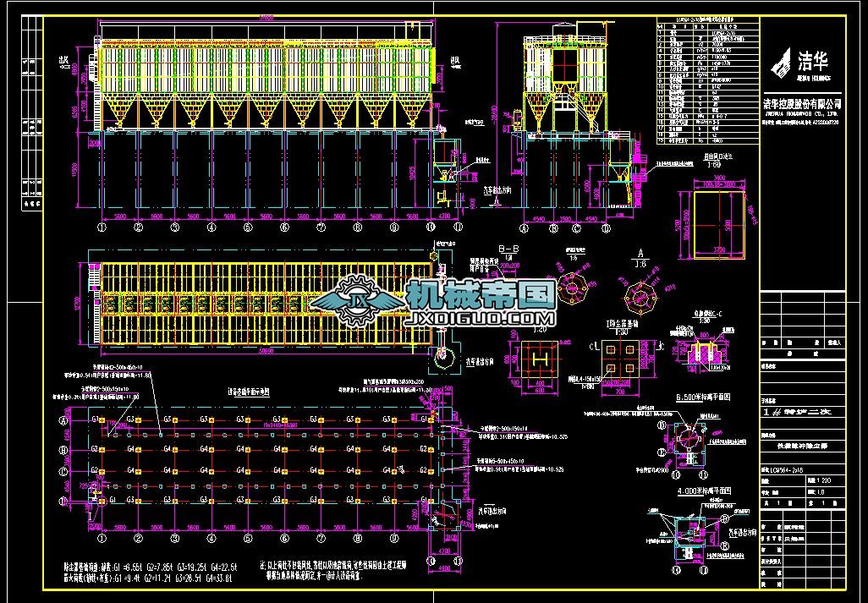This screenshot has height=603, width=868.
Task: Click the round bolt-circle detail near the A section
Action: pyautogui.click(x=640, y=298)
